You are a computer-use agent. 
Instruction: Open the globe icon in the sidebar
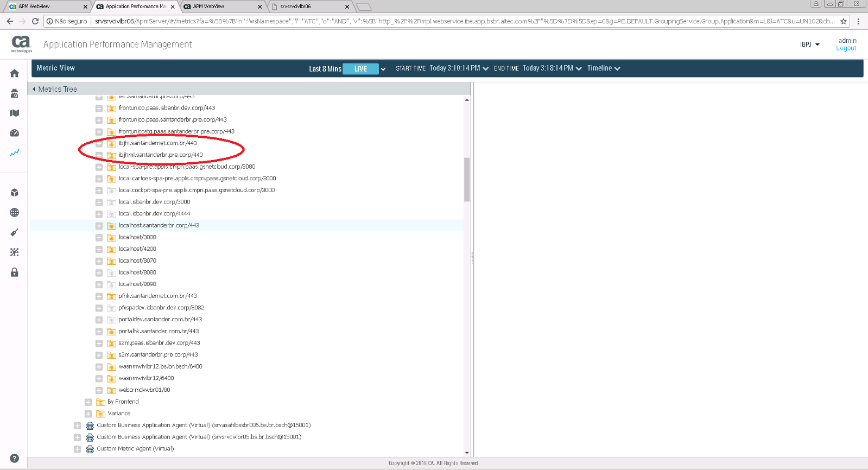point(15,213)
